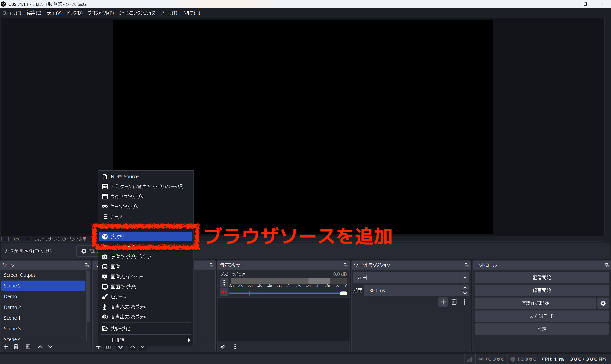Screen dimensions: 611x364
Task: Choose 画面キャプチャ source
Action: point(146,287)
